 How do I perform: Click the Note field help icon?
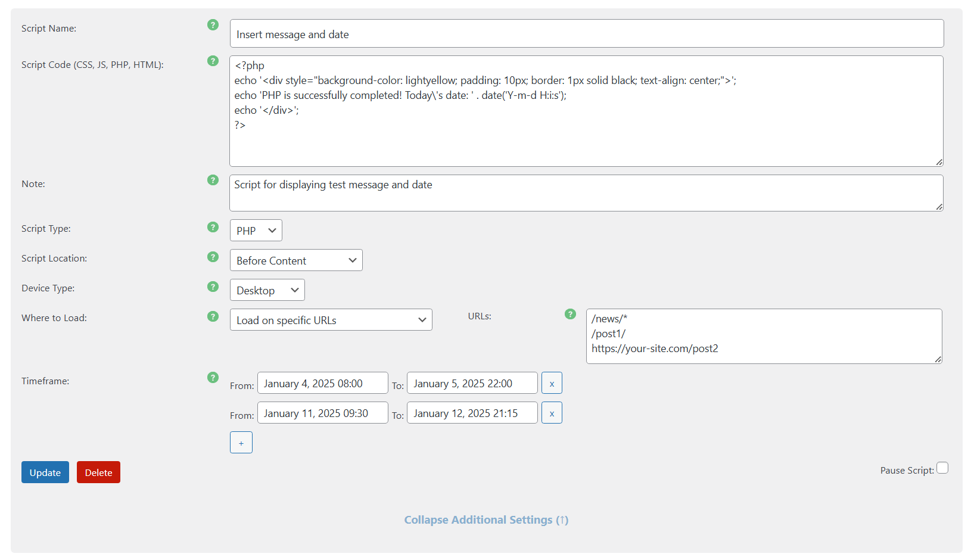click(213, 180)
